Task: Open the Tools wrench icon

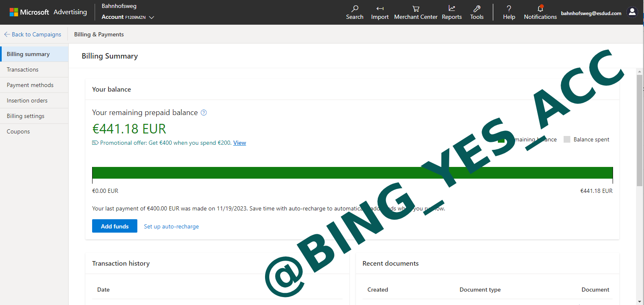Action: (x=477, y=9)
